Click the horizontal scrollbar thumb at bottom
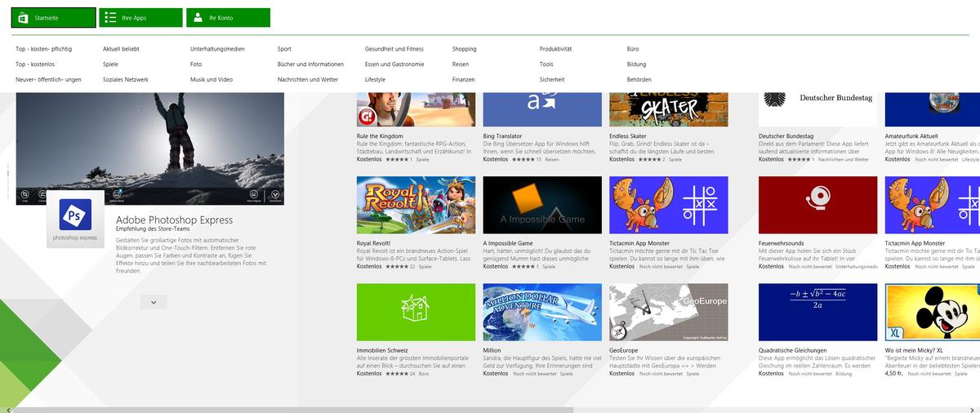Viewport: 980px width, 413px height. click(292, 410)
